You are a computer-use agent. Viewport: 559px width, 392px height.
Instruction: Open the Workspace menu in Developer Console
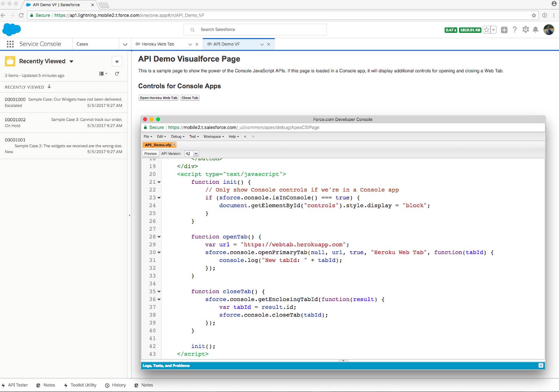click(x=213, y=137)
